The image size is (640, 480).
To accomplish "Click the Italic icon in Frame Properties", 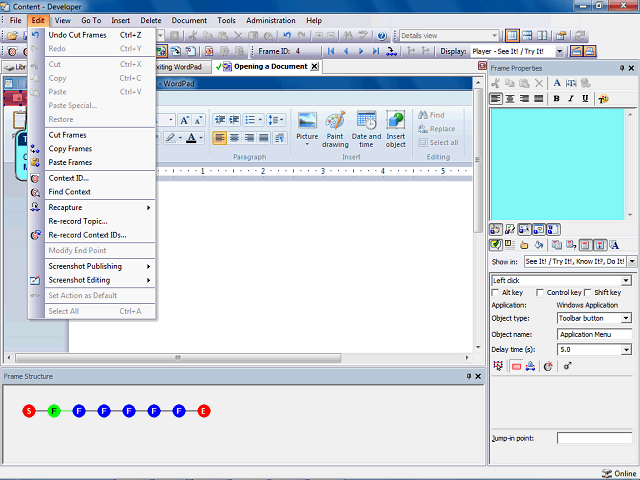I will (571, 99).
